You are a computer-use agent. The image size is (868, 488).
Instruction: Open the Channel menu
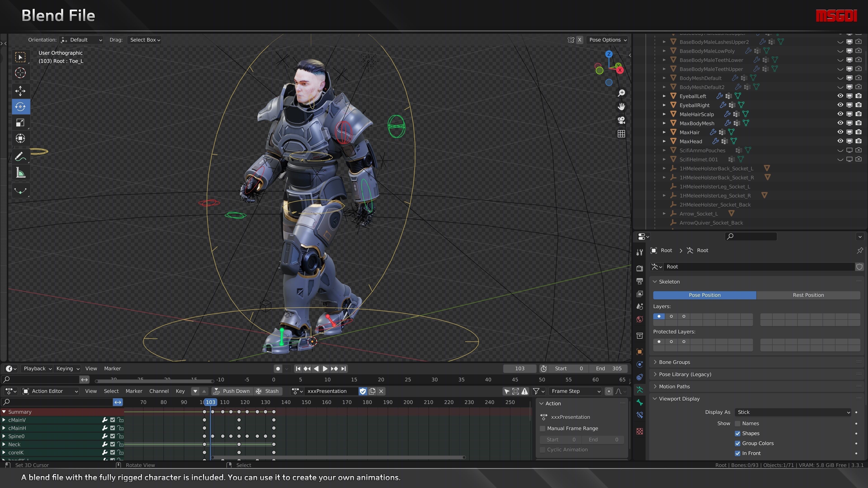(x=159, y=391)
